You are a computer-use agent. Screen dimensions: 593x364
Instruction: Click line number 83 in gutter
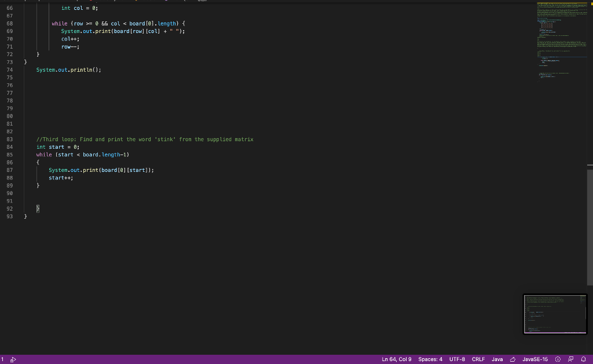click(9, 139)
